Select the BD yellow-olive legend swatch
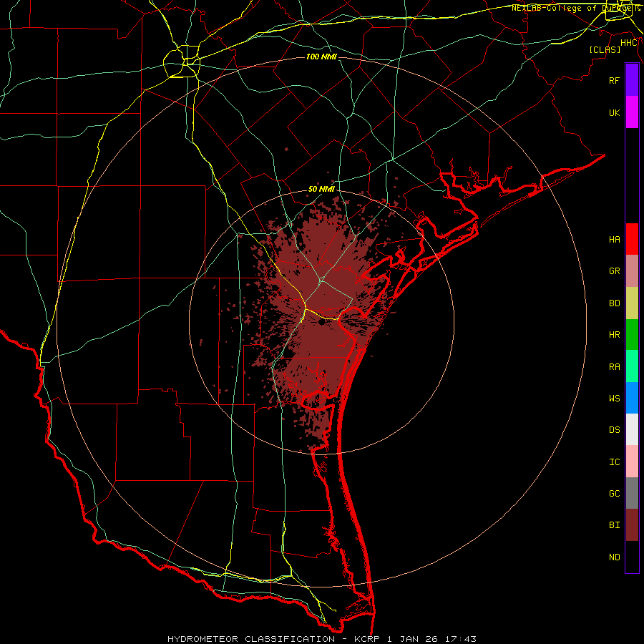Image resolution: width=644 pixels, height=644 pixels. point(632,303)
